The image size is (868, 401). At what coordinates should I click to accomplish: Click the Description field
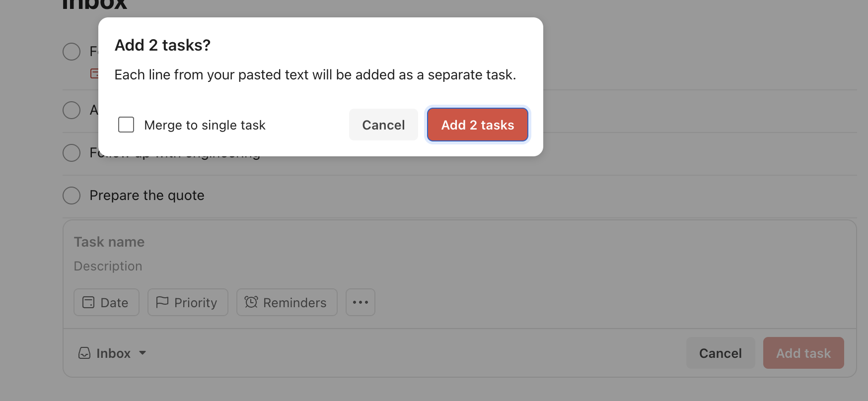click(x=298, y=266)
